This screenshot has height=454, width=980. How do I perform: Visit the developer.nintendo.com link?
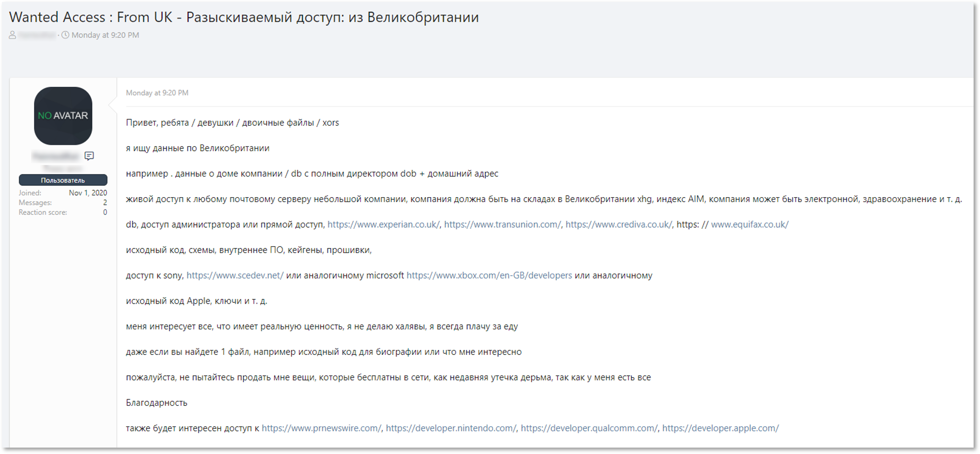[x=451, y=428]
